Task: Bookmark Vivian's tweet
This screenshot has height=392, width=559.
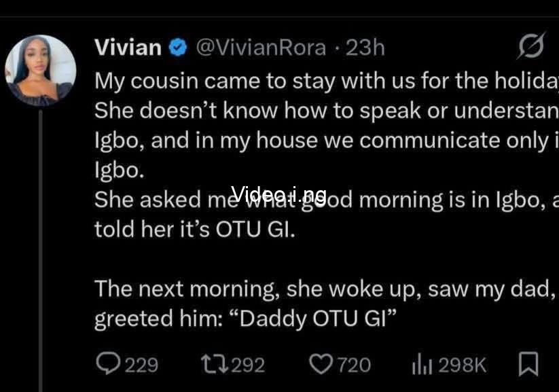Action: (528, 365)
